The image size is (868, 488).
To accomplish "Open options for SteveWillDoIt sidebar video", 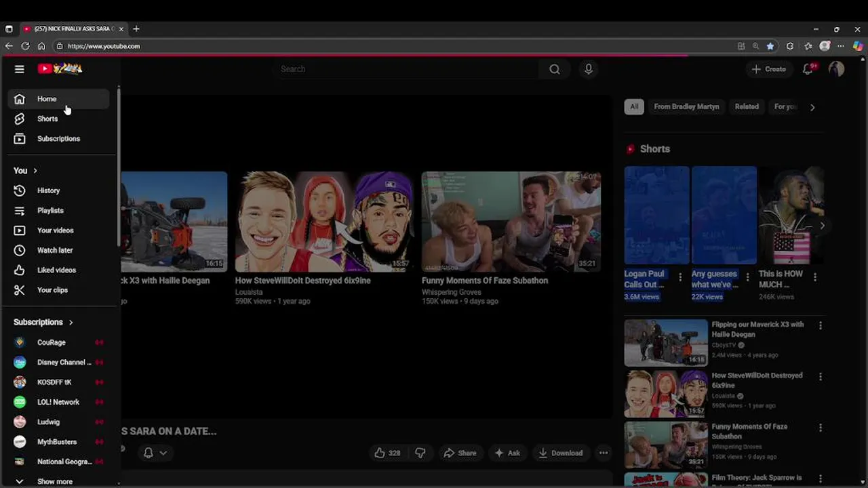I will pyautogui.click(x=821, y=377).
